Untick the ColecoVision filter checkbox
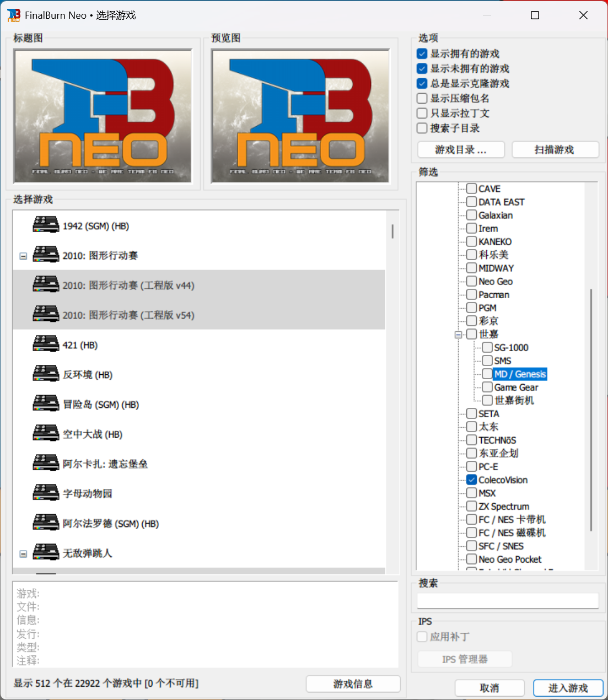The height and width of the screenshot is (700, 608). 472,480
